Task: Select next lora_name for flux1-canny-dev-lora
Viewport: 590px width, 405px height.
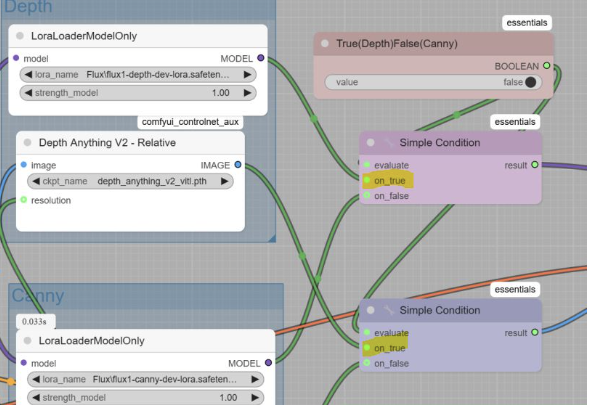Action: (x=255, y=379)
